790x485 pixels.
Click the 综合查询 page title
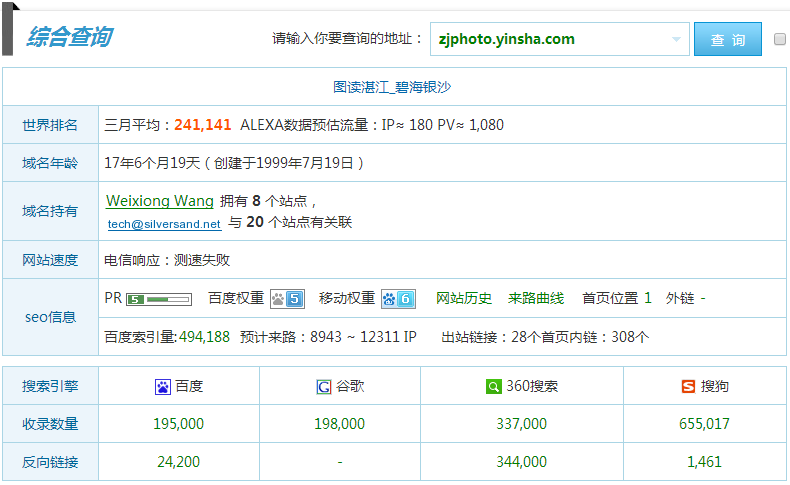pos(69,38)
